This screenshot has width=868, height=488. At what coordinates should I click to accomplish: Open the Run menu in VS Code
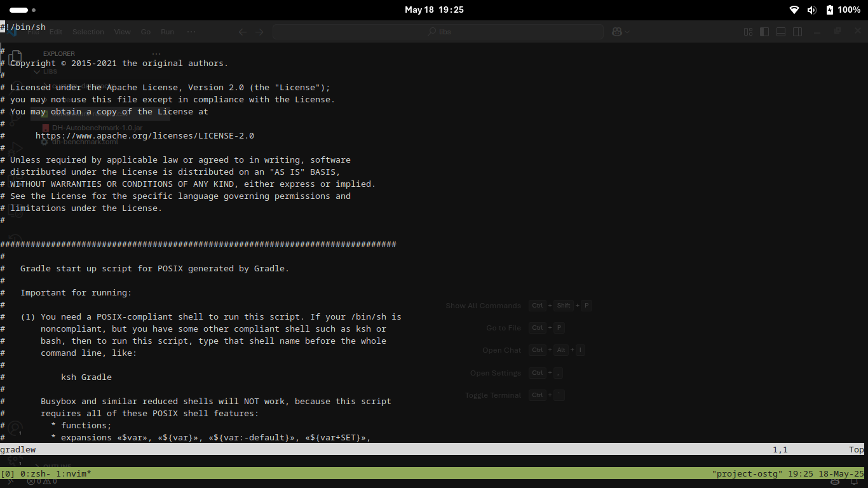pos(167,32)
